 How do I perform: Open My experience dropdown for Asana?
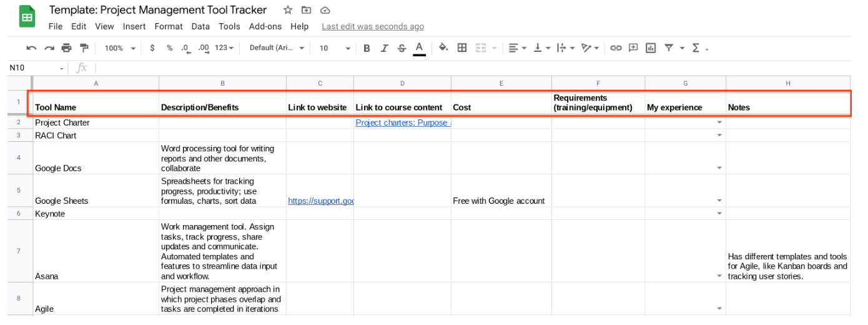click(719, 276)
